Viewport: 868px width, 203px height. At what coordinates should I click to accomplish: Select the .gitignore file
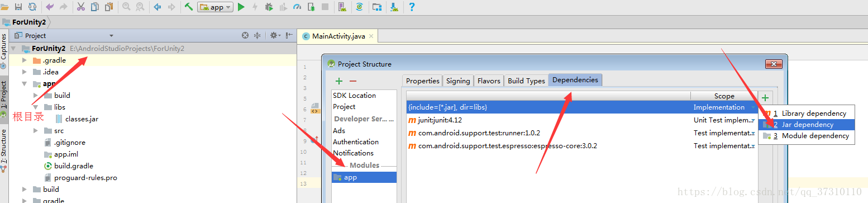(x=69, y=142)
